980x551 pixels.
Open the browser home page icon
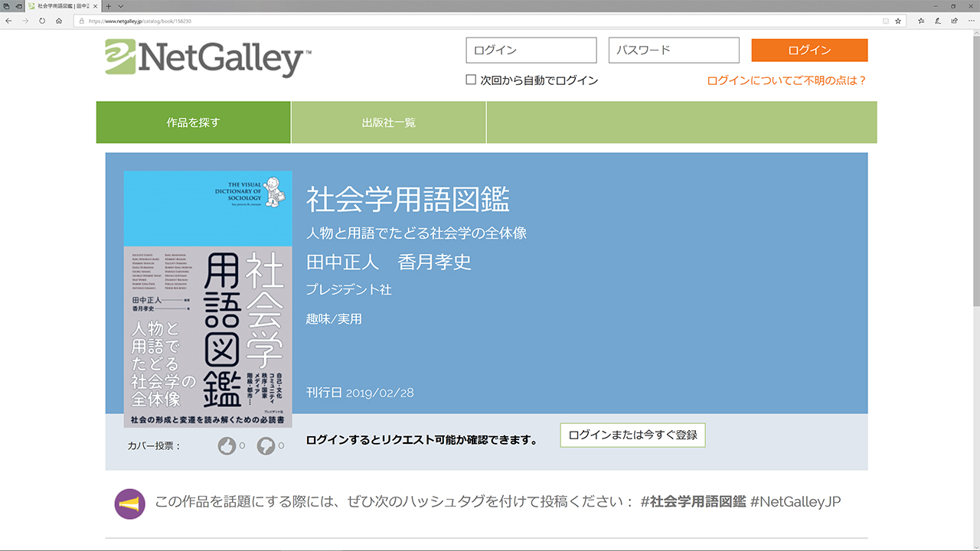(x=59, y=21)
